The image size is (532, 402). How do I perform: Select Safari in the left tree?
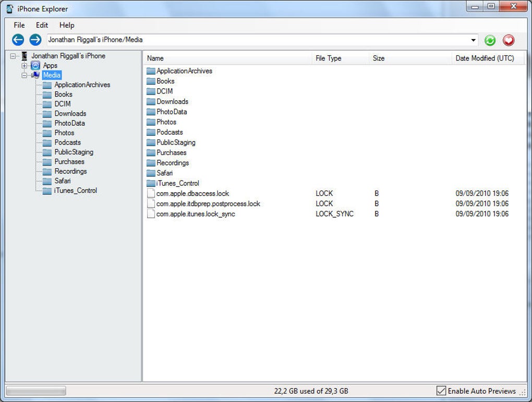click(x=63, y=181)
